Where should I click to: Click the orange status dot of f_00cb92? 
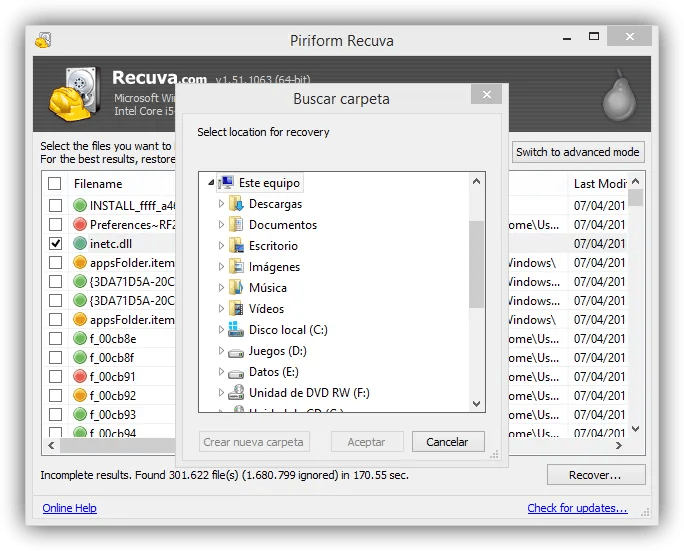click(79, 395)
